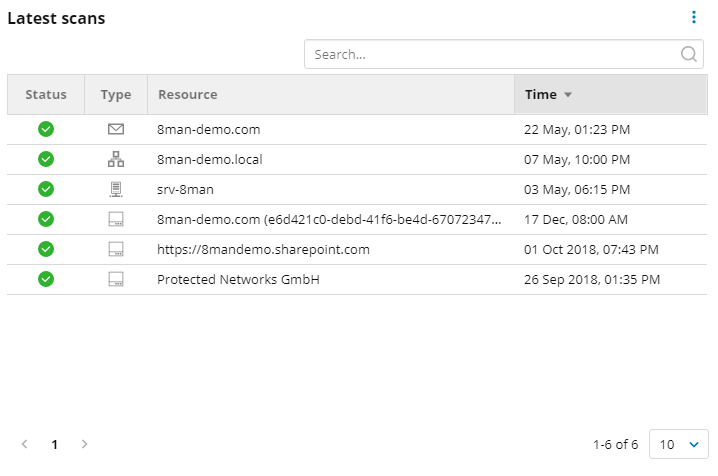Open the page size dropdown showing 10
This screenshot has width=718, height=476.
tap(679, 444)
